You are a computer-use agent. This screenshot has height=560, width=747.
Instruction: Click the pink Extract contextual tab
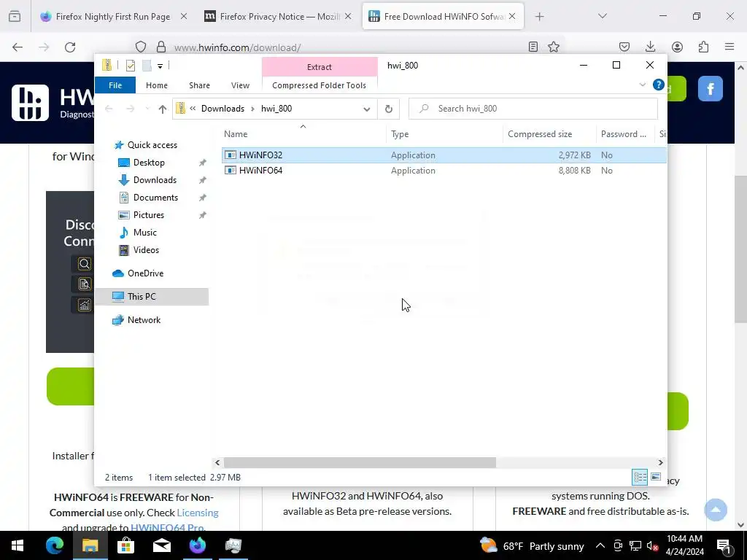point(320,67)
